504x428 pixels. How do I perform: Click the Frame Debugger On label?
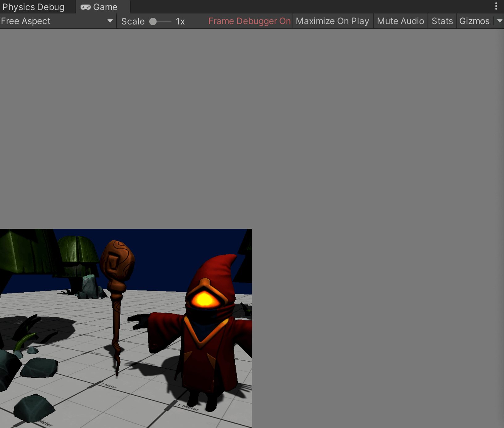point(249,21)
